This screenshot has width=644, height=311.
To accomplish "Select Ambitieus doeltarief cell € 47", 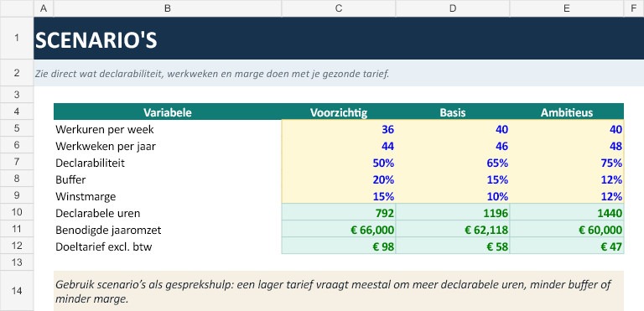I will tap(567, 246).
